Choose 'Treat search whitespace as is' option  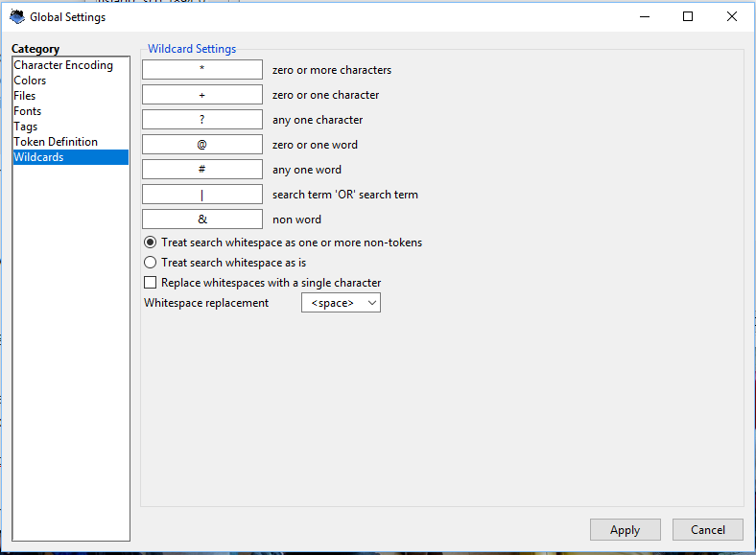[x=150, y=263]
